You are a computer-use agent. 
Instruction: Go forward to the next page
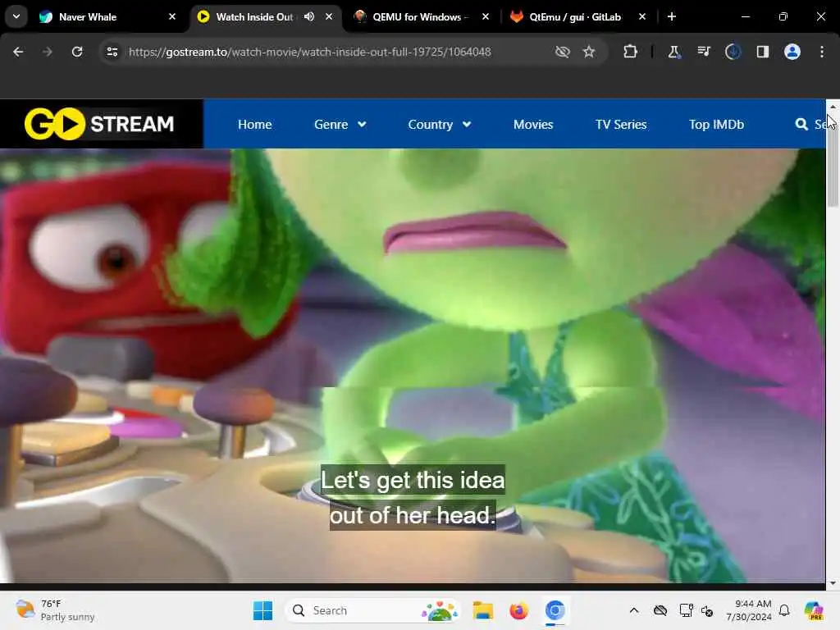tap(48, 52)
